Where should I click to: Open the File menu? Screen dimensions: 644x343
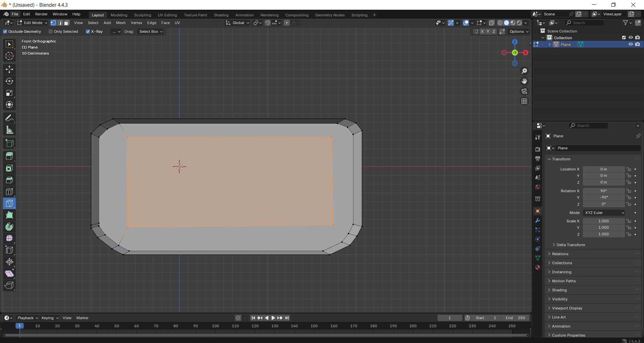(15, 14)
